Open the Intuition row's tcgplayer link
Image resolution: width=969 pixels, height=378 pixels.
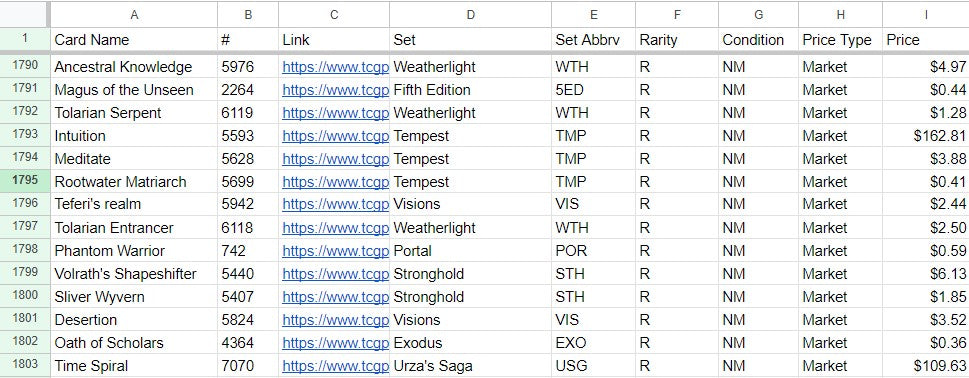click(x=336, y=136)
